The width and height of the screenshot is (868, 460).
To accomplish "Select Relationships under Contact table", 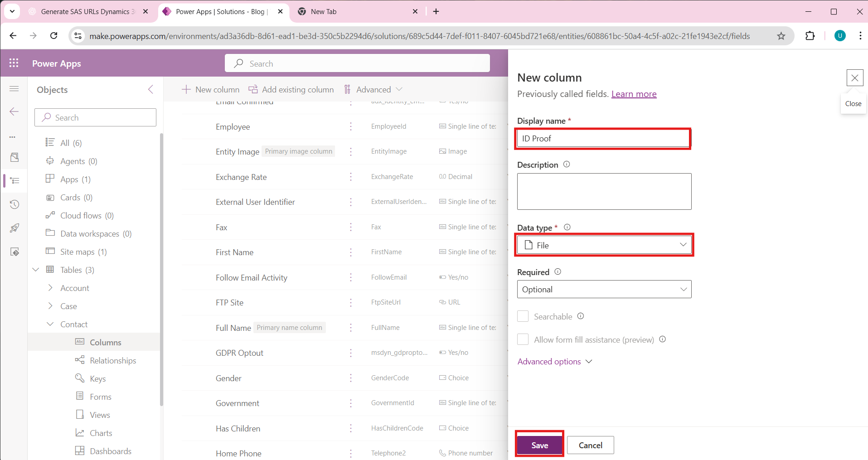I will point(113,361).
